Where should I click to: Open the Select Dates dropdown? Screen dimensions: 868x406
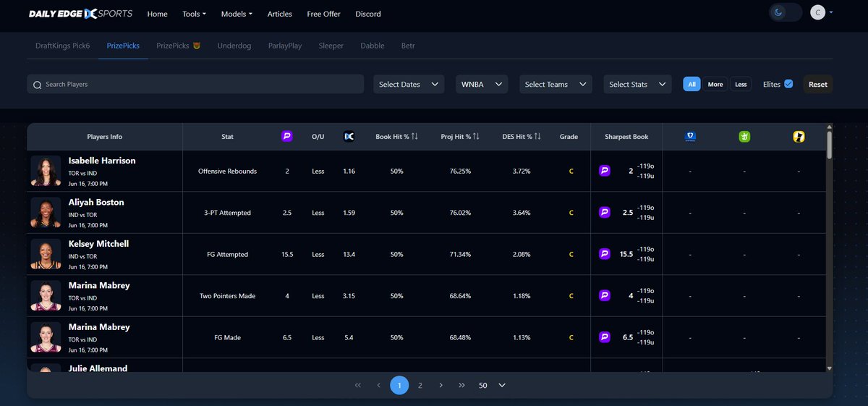pos(409,84)
